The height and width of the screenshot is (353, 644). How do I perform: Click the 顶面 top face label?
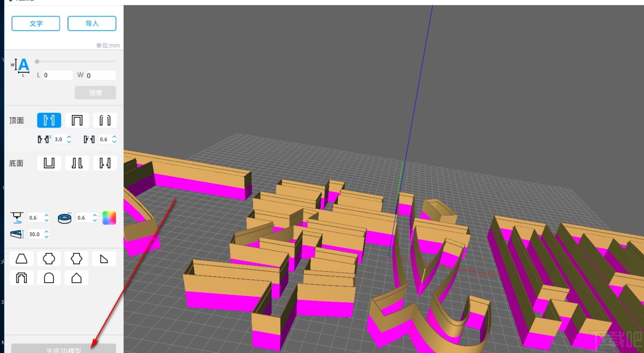[x=17, y=120]
